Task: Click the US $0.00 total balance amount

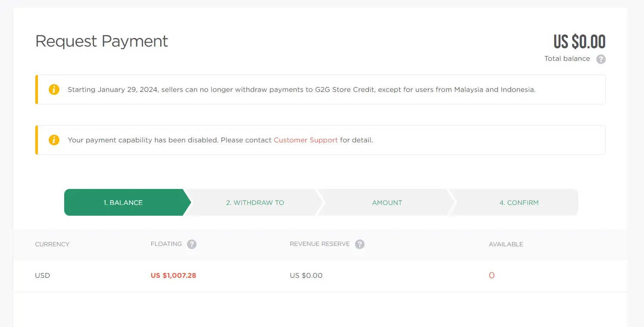Action: 579,42
